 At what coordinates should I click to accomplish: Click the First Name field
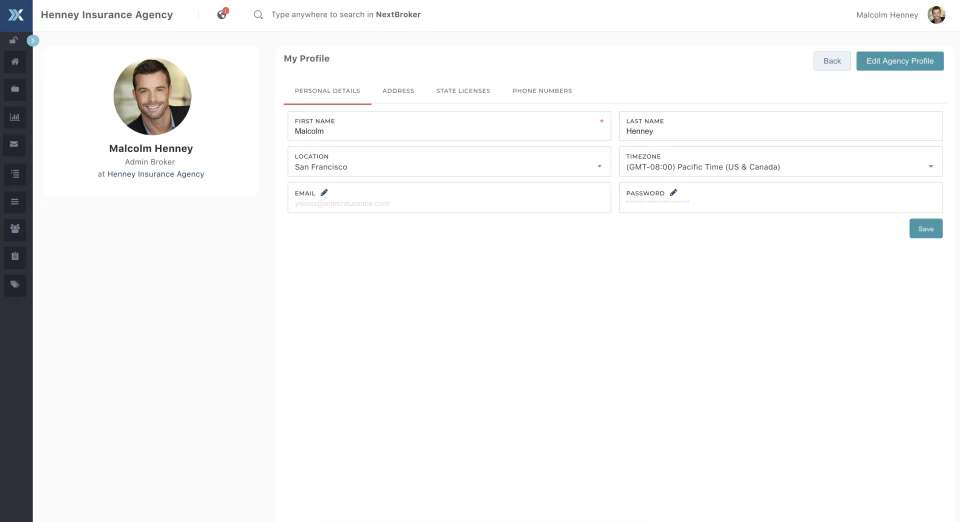449,126
